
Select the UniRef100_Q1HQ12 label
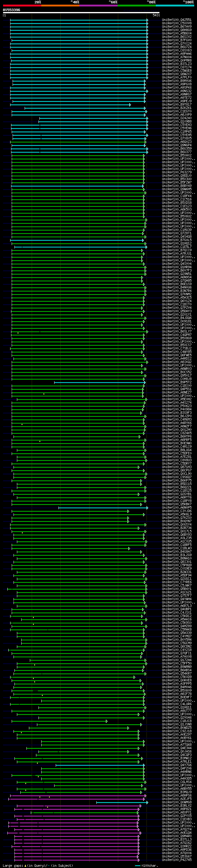pos(176,243)
